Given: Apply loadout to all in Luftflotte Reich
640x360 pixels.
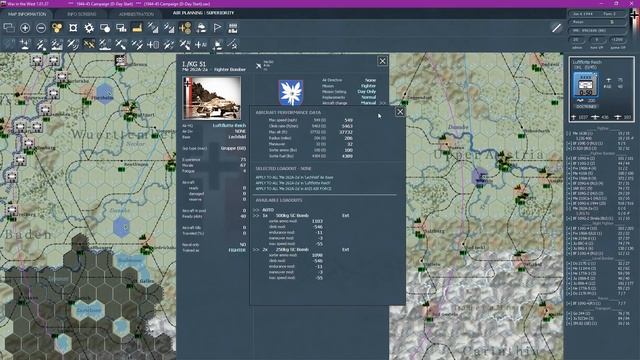Looking at the screenshot, I should tap(293, 183).
